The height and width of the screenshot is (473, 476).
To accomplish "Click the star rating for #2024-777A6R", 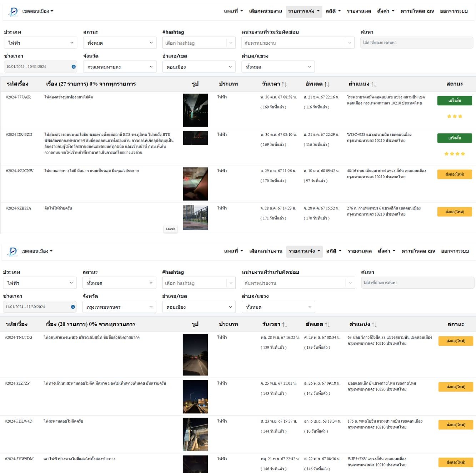I will pos(455,116).
